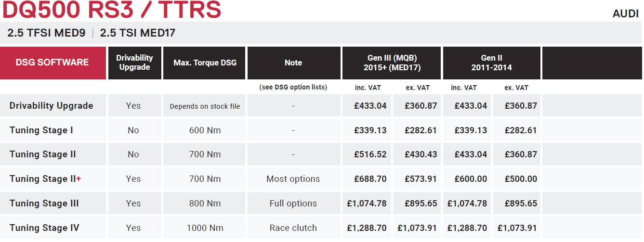Image resolution: width=644 pixels, height=242 pixels.
Task: Open the Tuning Stage II+ row label
Action: click(45, 179)
